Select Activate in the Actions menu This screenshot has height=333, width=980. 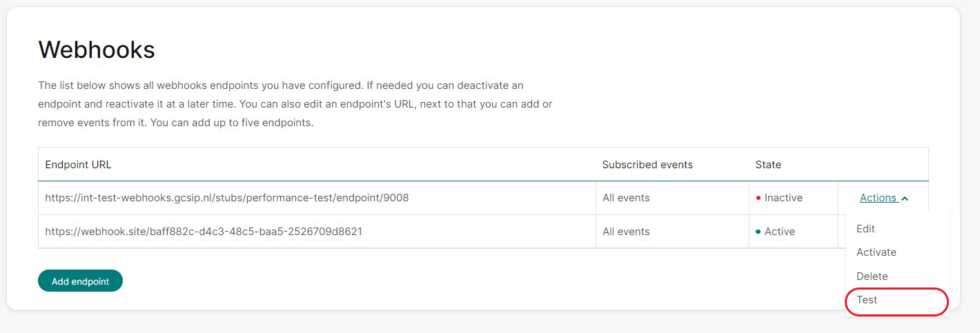876,252
